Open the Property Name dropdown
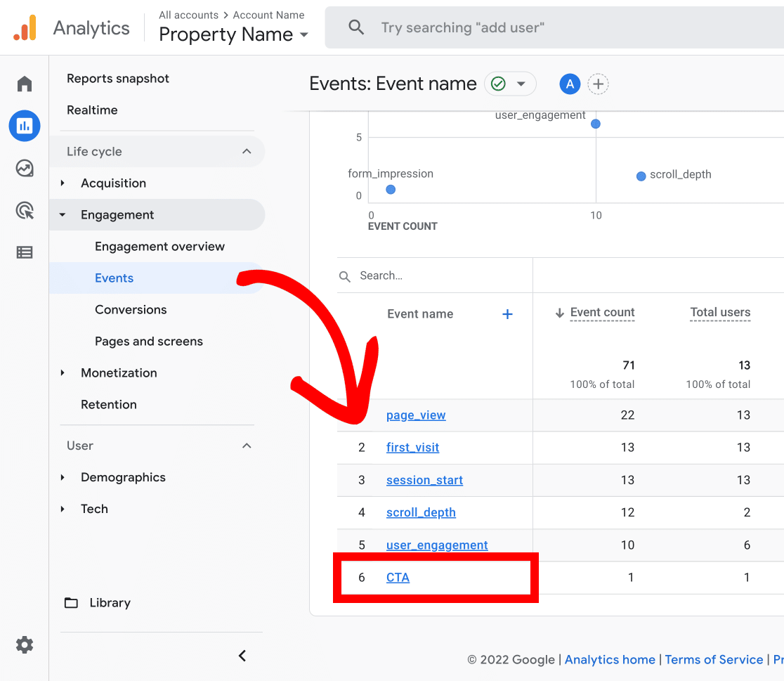This screenshot has width=784, height=681. point(233,34)
